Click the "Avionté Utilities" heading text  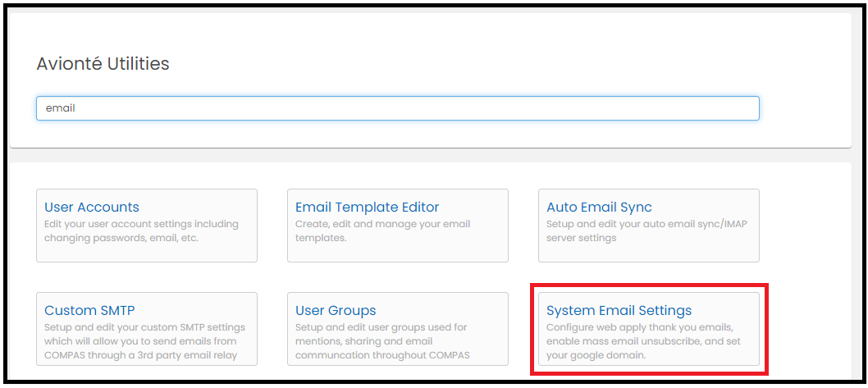pos(103,64)
